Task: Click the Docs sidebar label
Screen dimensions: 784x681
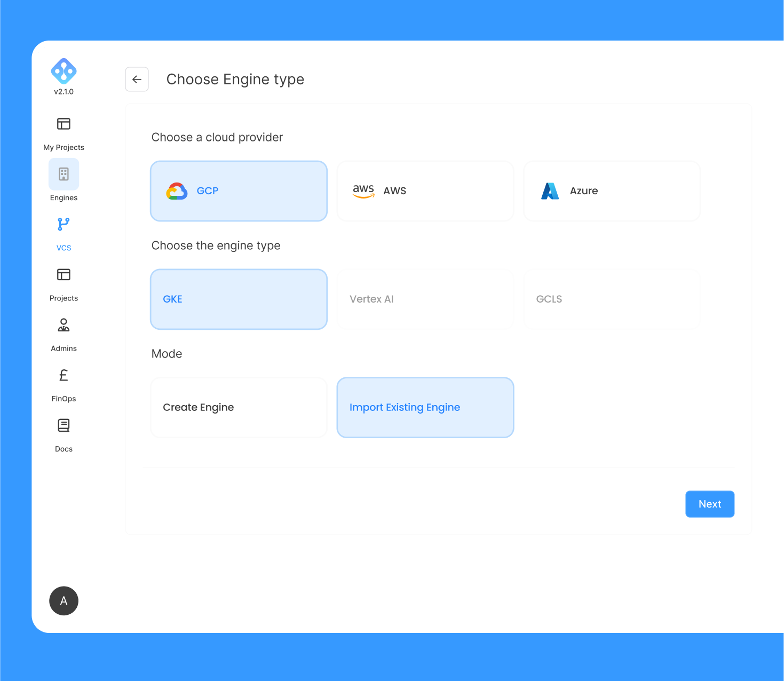Action: tap(64, 449)
